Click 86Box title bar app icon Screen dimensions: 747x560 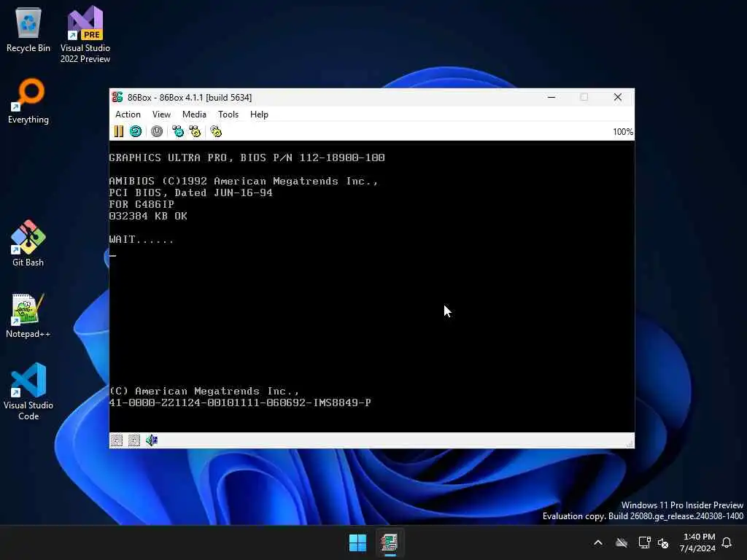(117, 97)
